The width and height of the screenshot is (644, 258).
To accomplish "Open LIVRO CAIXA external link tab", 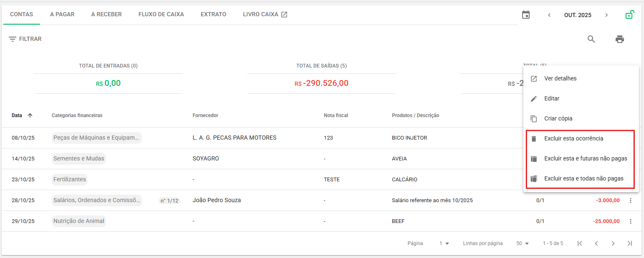I will pos(265,14).
